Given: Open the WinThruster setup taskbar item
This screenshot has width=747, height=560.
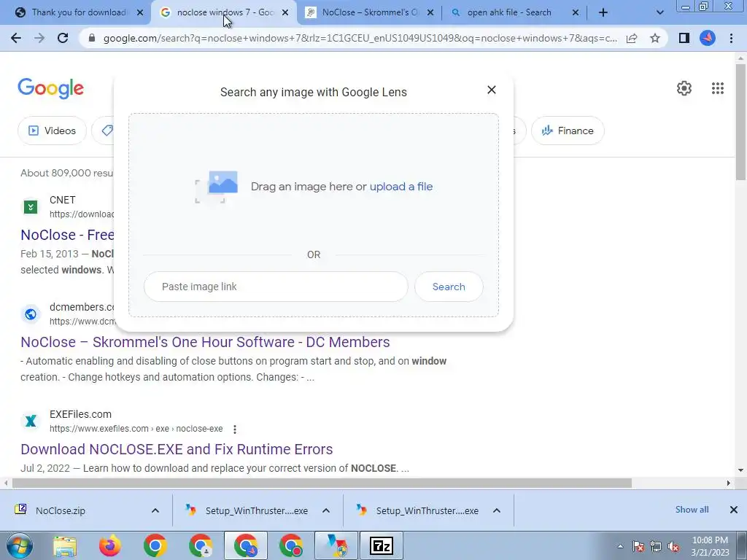Looking at the screenshot, I should click(337, 545).
